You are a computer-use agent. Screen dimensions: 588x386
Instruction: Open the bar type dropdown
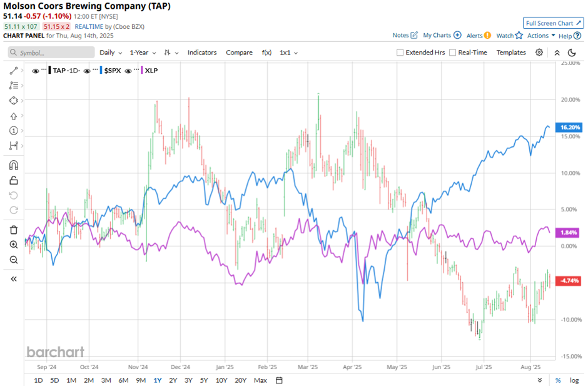(171, 53)
